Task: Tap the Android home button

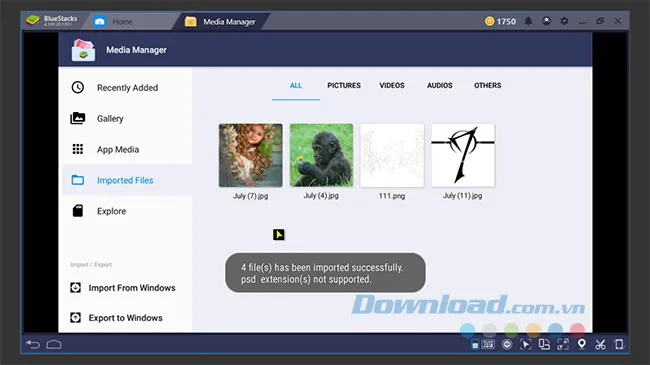Action: [x=54, y=344]
